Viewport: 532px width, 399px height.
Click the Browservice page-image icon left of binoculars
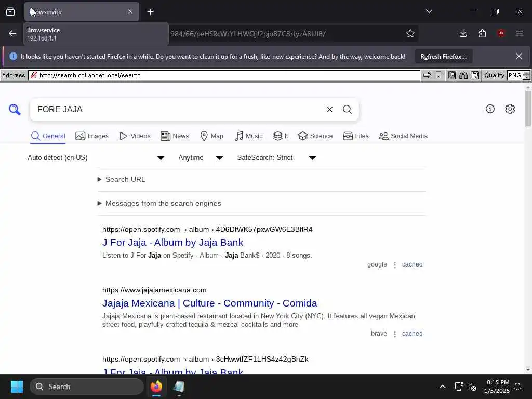(452, 75)
